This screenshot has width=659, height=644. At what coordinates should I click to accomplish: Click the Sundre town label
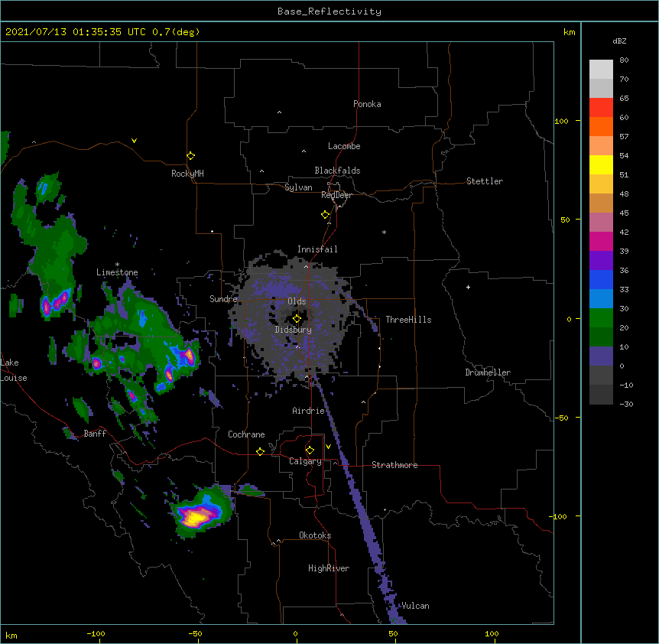(x=223, y=299)
